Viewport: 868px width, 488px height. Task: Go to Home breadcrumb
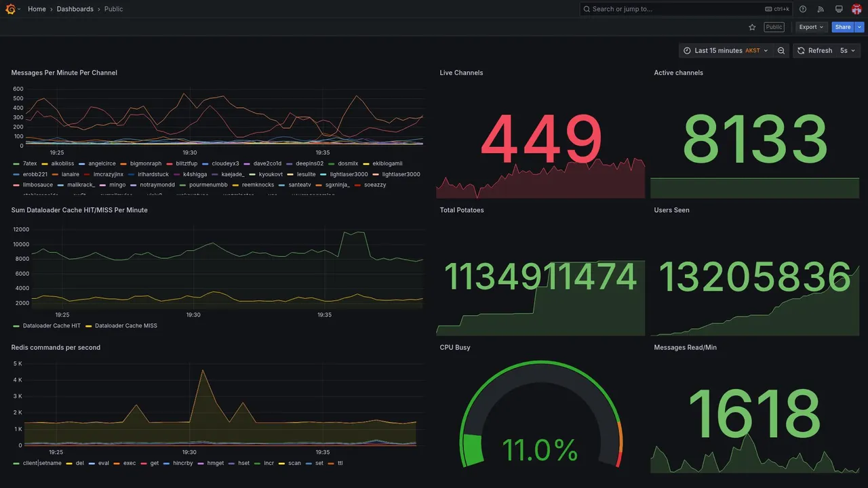(37, 9)
